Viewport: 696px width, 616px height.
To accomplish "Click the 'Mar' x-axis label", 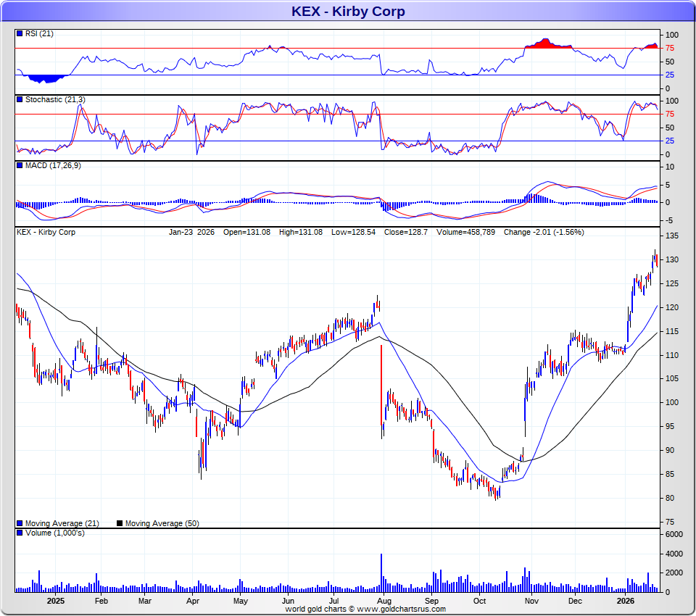I will (145, 601).
